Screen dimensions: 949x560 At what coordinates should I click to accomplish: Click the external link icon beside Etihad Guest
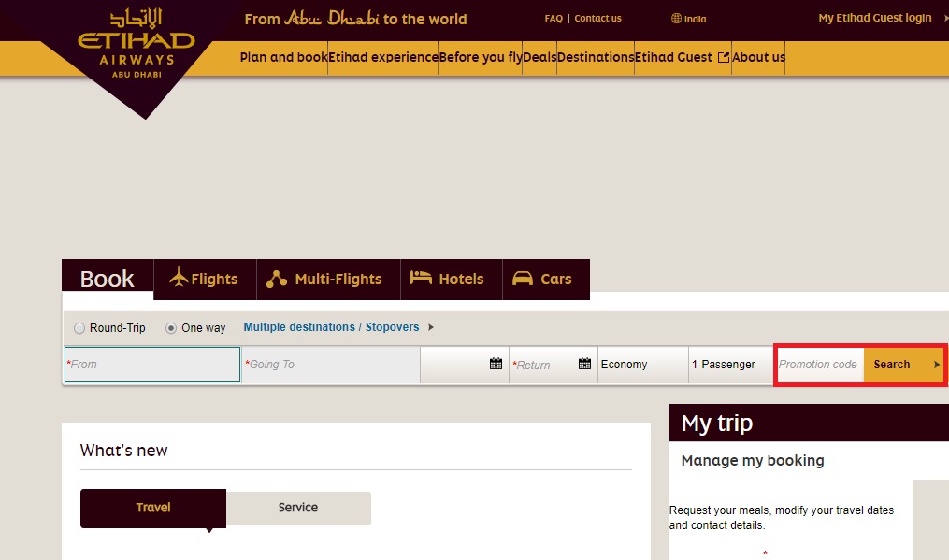click(724, 58)
